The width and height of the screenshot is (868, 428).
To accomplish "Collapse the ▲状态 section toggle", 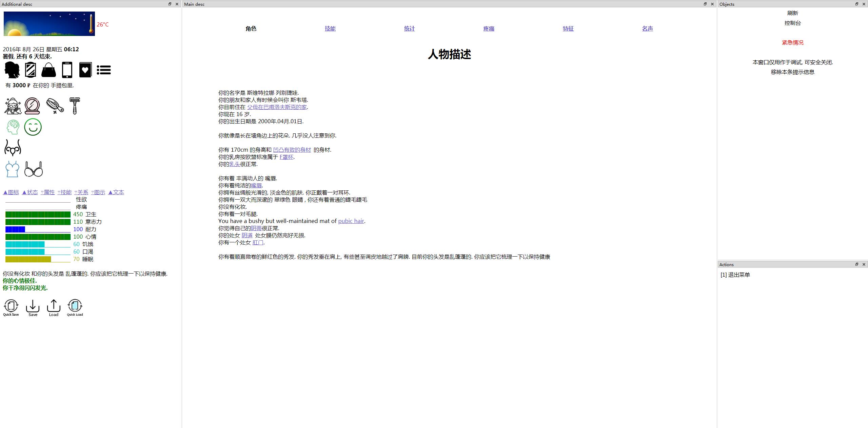I will tap(30, 192).
